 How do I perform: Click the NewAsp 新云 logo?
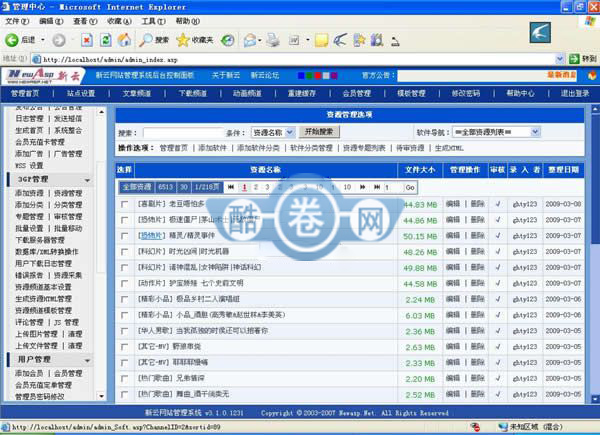[x=43, y=76]
